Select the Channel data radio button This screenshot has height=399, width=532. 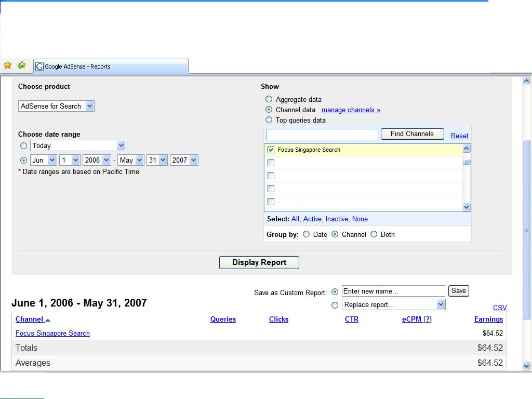click(269, 110)
